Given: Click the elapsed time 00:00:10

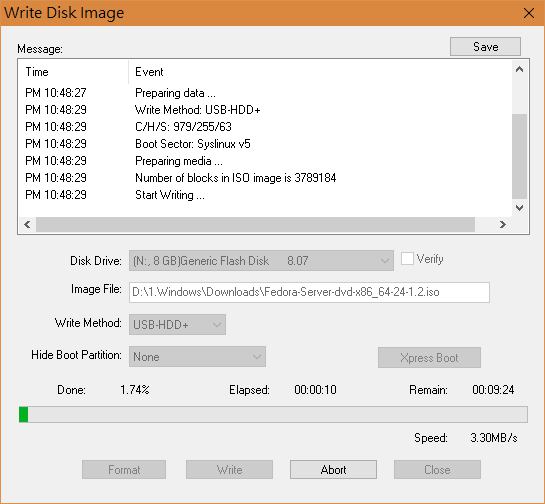Looking at the screenshot, I should [x=315, y=390].
